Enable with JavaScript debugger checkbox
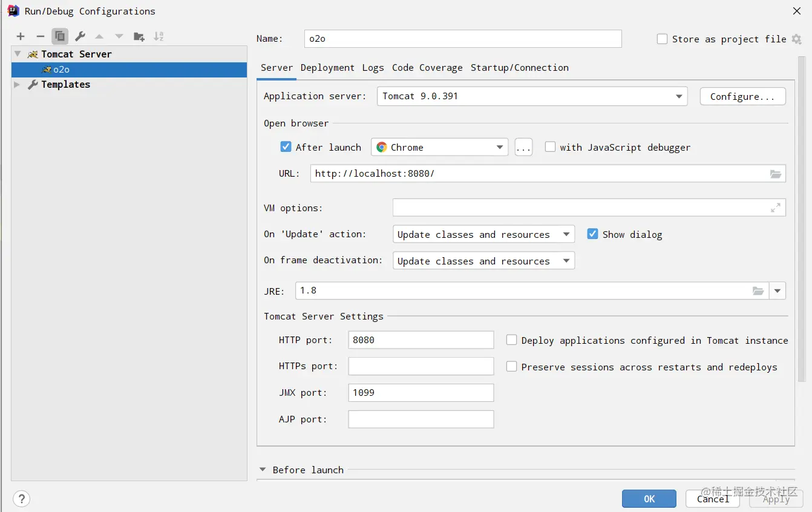 coord(550,146)
